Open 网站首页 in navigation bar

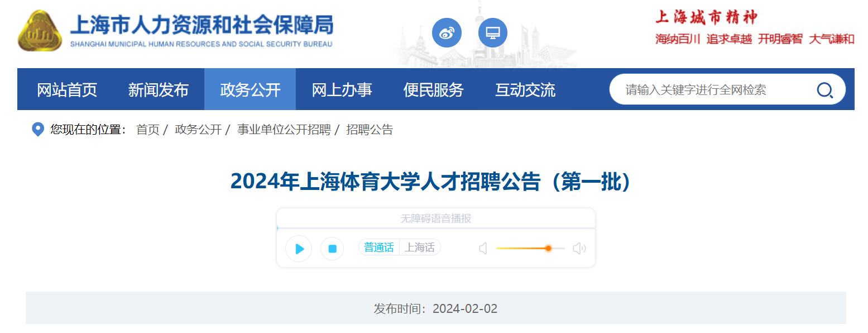67,89
